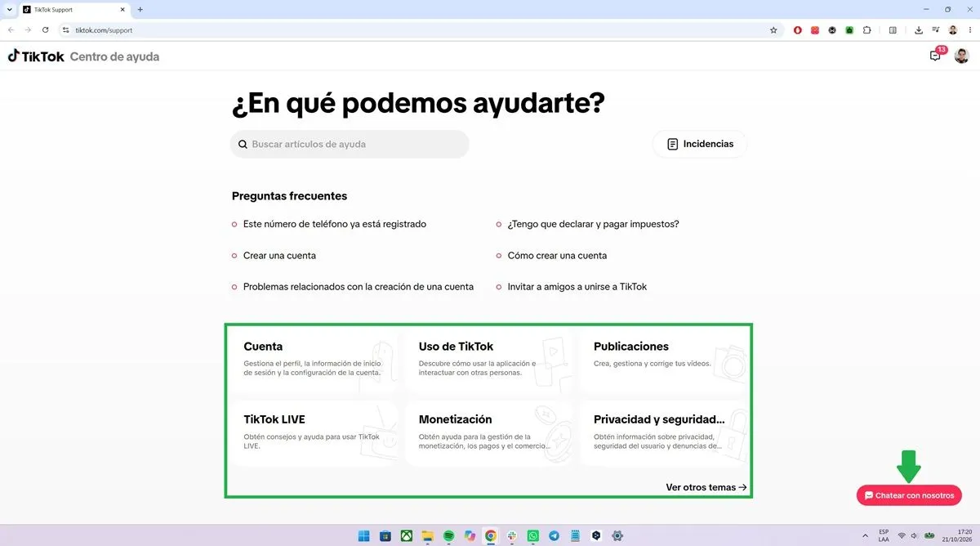
Task: Toggle the Chrome side panel
Action: pos(893,30)
